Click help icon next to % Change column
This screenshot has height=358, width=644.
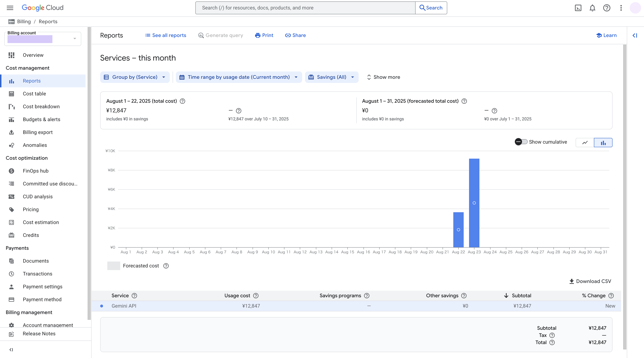point(611,296)
